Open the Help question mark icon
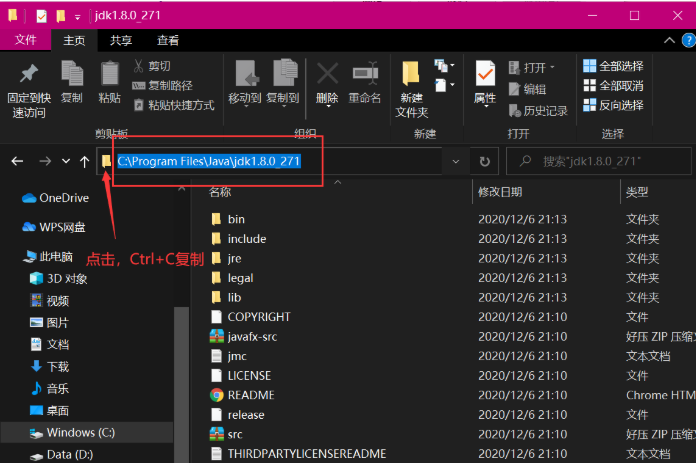This screenshot has height=463, width=696. 689,41
